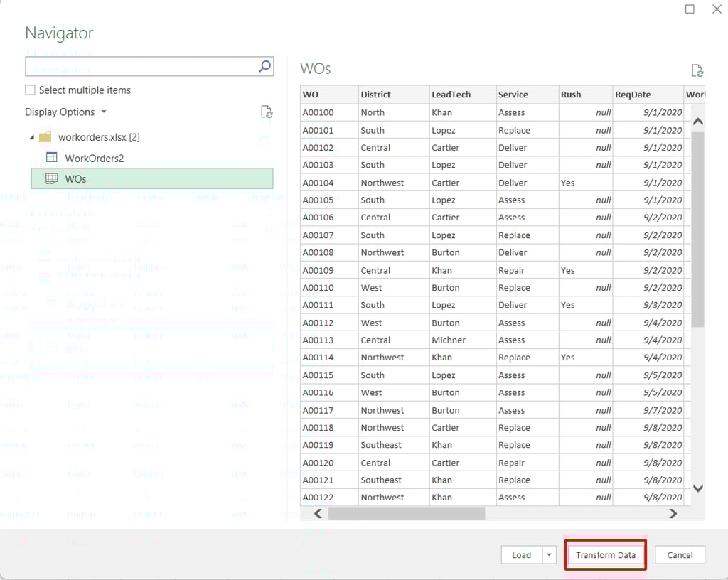
Task: Click the A00122 cell
Action: pos(329,498)
